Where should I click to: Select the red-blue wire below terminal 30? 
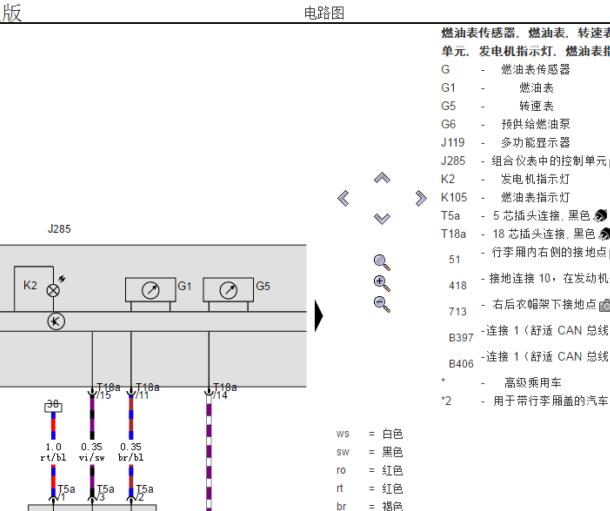coord(53,426)
